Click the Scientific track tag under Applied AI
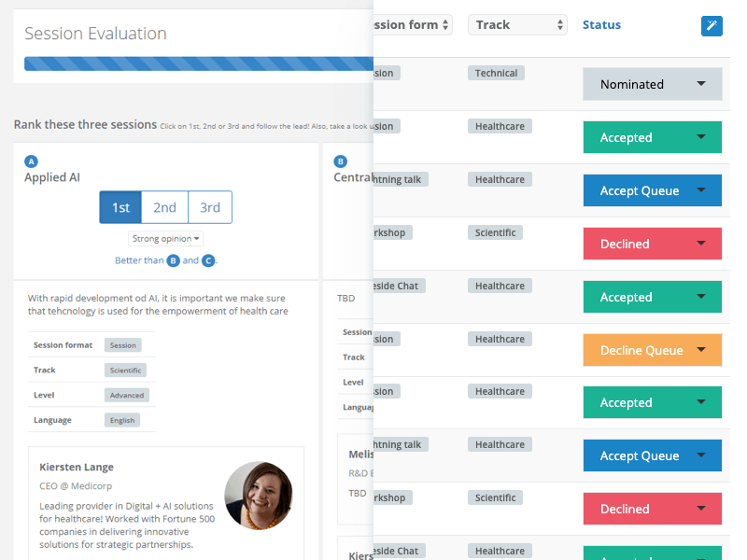Viewport: 747px width, 560px height. point(125,370)
